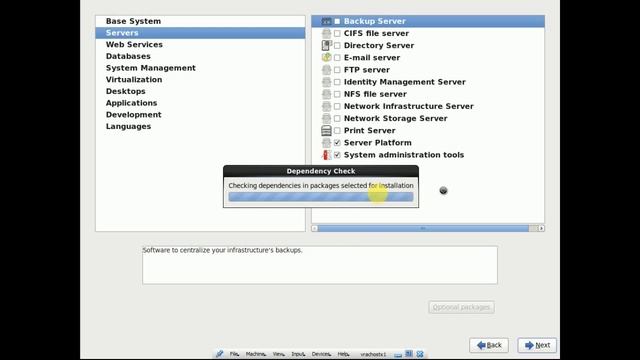Click the Directory Server icon

[x=326, y=45]
